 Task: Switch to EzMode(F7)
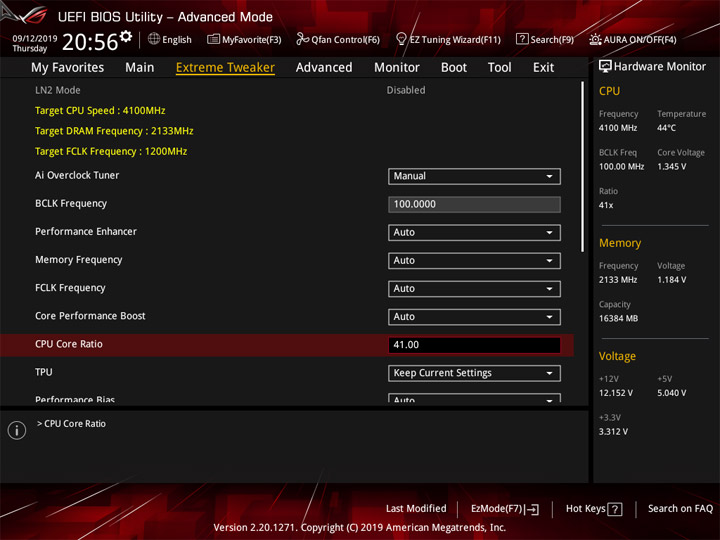point(505,509)
